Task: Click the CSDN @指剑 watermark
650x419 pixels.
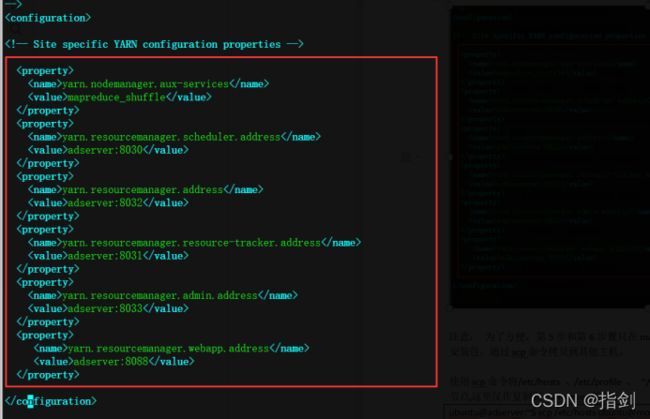Action: [x=583, y=401]
